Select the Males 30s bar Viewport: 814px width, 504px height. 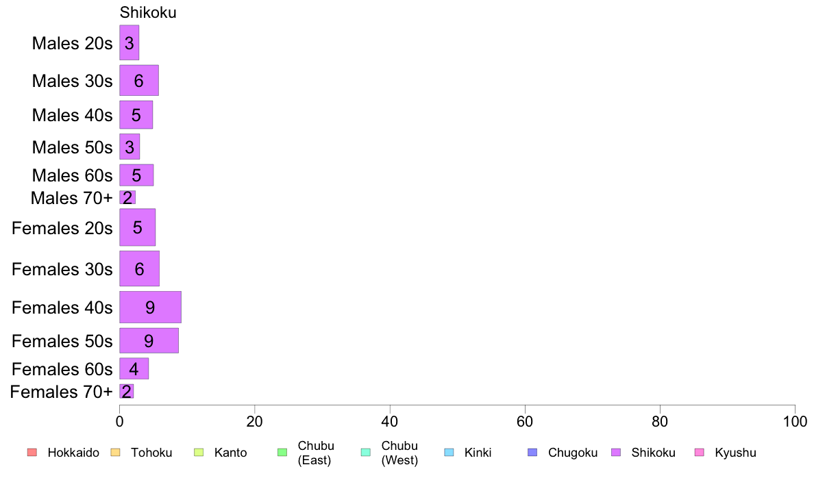click(139, 80)
